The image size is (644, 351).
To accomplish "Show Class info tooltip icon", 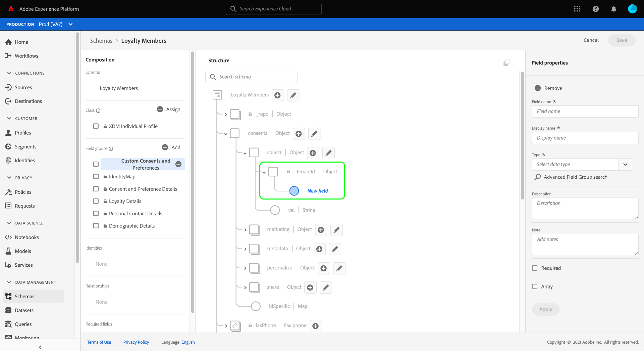I will pyautogui.click(x=98, y=111).
